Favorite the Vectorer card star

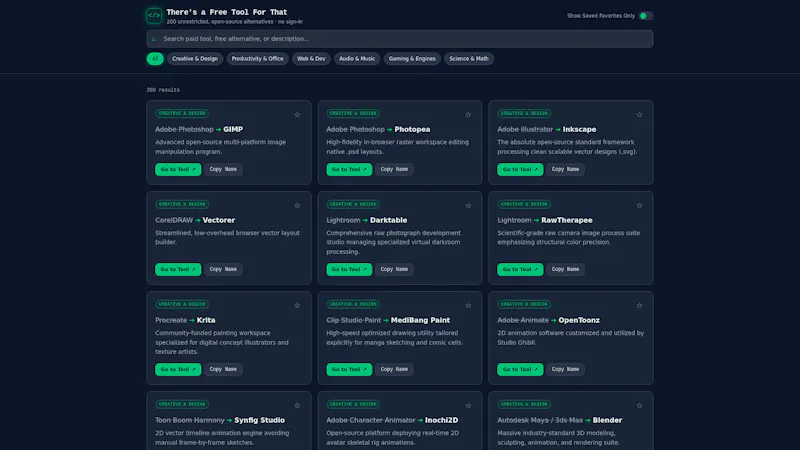[x=297, y=206]
